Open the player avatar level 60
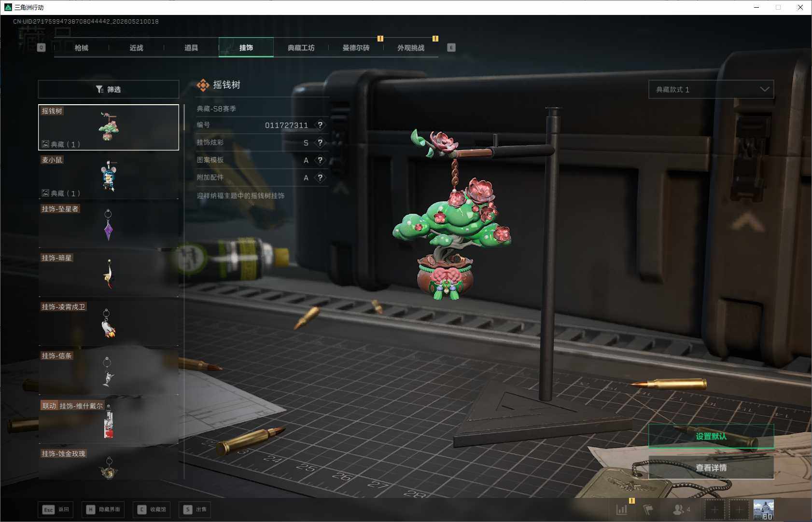The image size is (812, 522). pyautogui.click(x=764, y=509)
